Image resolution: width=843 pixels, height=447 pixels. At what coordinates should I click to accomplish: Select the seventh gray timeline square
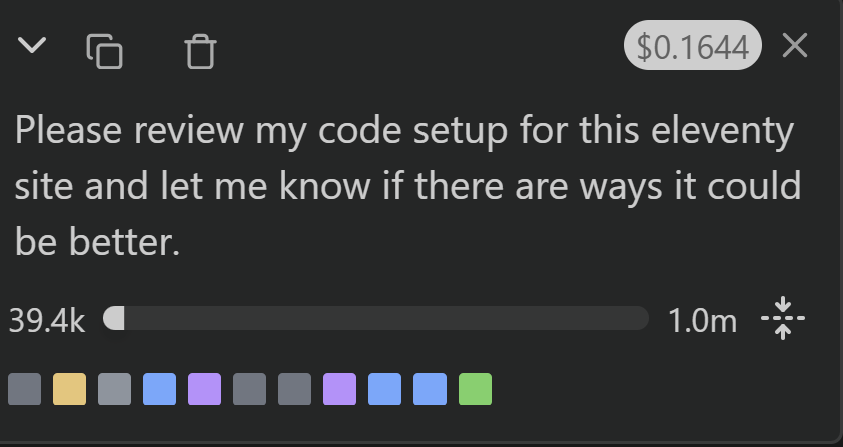point(294,389)
